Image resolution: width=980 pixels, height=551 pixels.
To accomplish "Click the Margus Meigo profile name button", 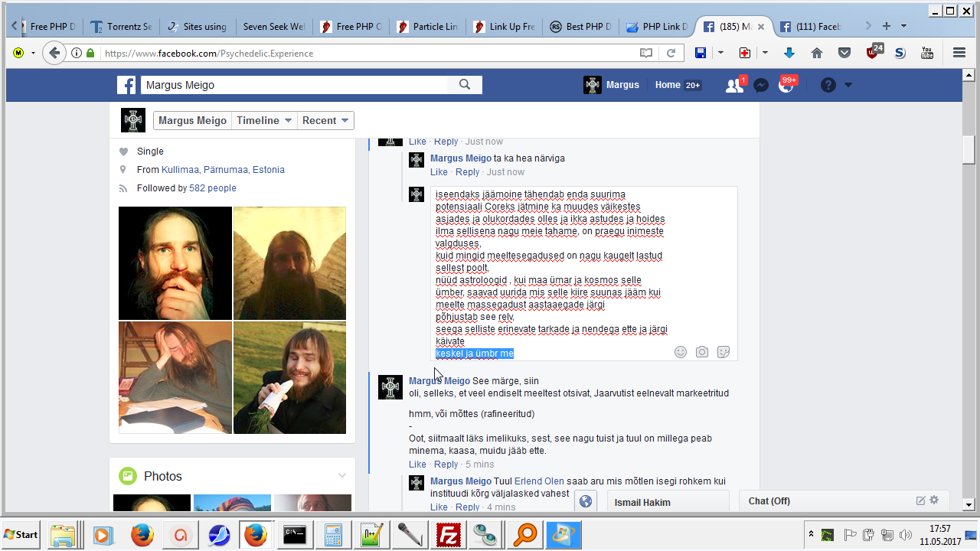I will (192, 120).
